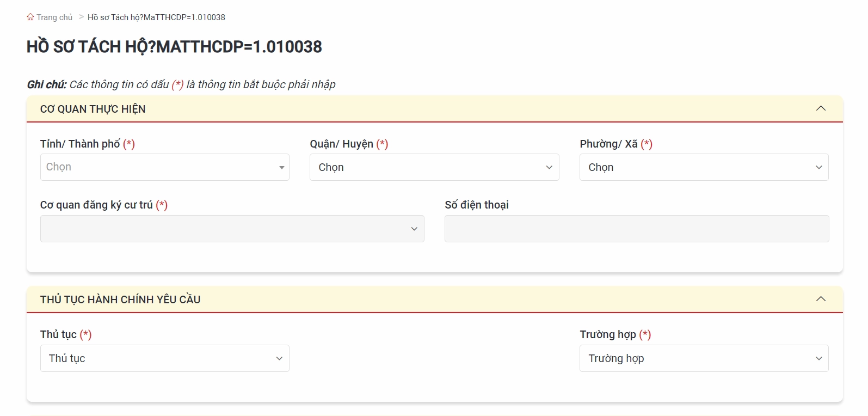Collapse the THỦ TỤC HÀNH CHÍNH YÊU CẦU chevron
Screen dimensions: 868x416
[821, 299]
